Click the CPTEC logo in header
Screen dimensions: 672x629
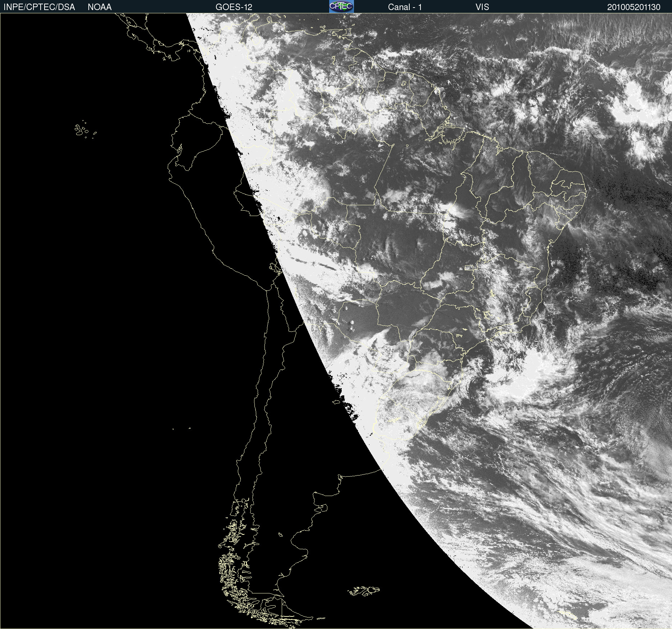pos(341,6)
